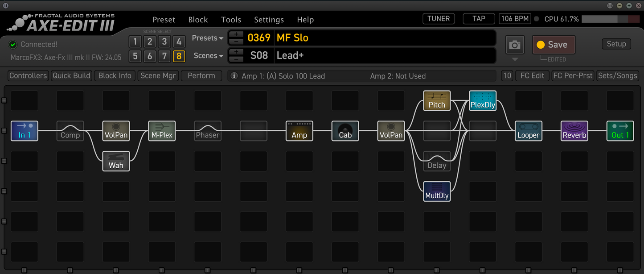The image size is (644, 274).
Task: Open the PlexDly block
Action: point(483,100)
